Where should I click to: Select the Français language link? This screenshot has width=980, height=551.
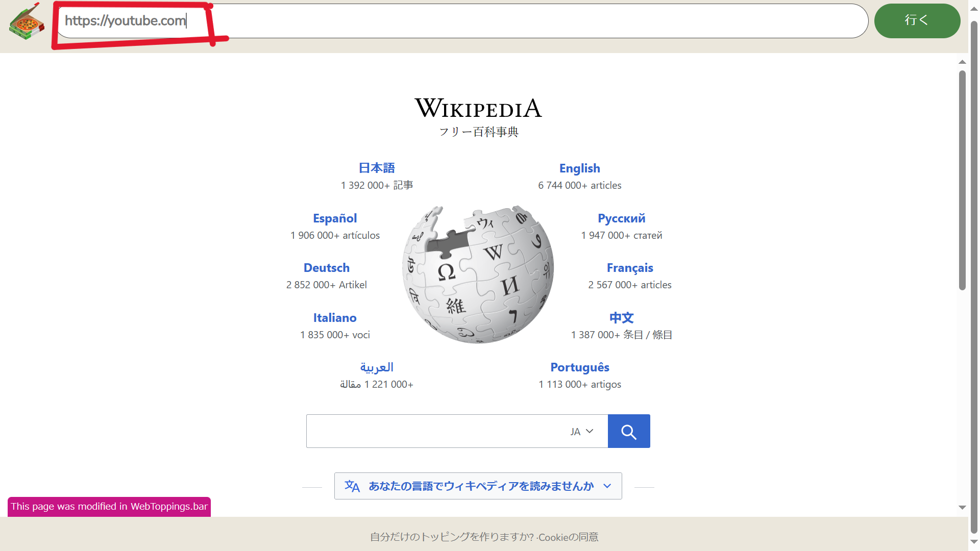tap(629, 267)
